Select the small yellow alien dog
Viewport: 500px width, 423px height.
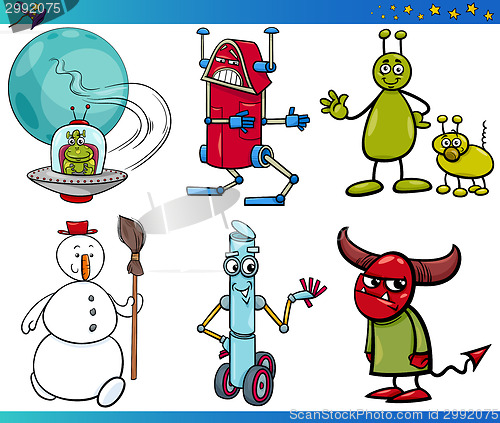(x=464, y=157)
